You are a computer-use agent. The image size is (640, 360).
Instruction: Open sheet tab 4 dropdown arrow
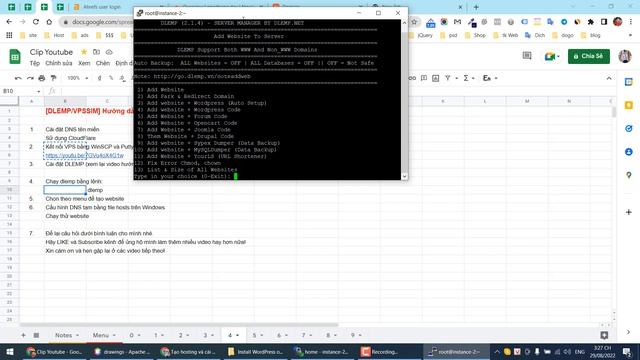tap(237, 335)
